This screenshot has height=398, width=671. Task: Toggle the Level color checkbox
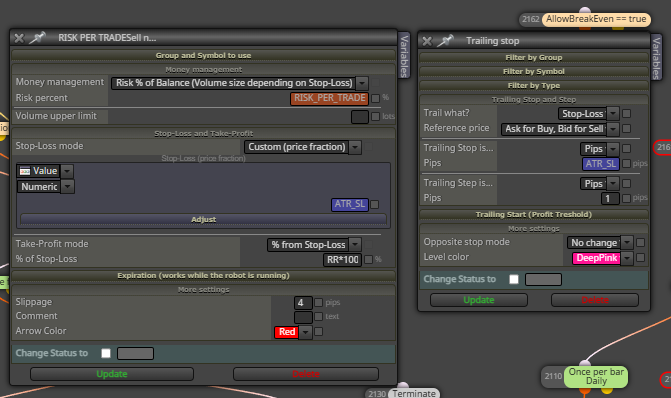point(640,258)
